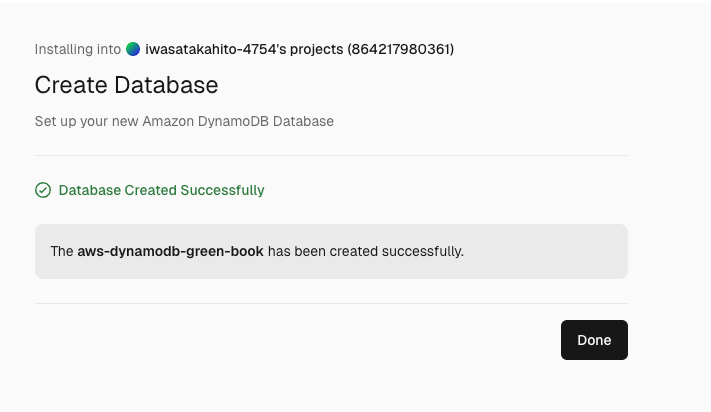The image size is (711, 412).
Task: Click empty space left of Done button
Action: tap(300, 340)
